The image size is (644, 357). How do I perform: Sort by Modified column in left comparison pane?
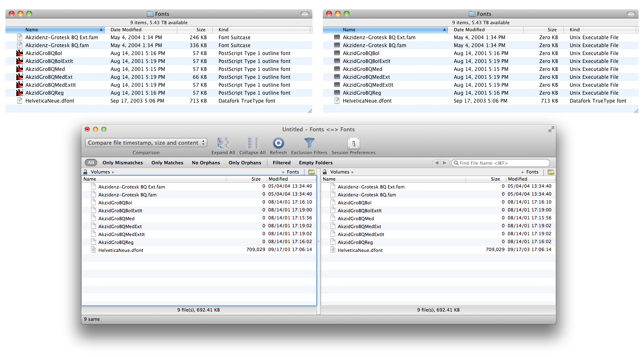(291, 179)
